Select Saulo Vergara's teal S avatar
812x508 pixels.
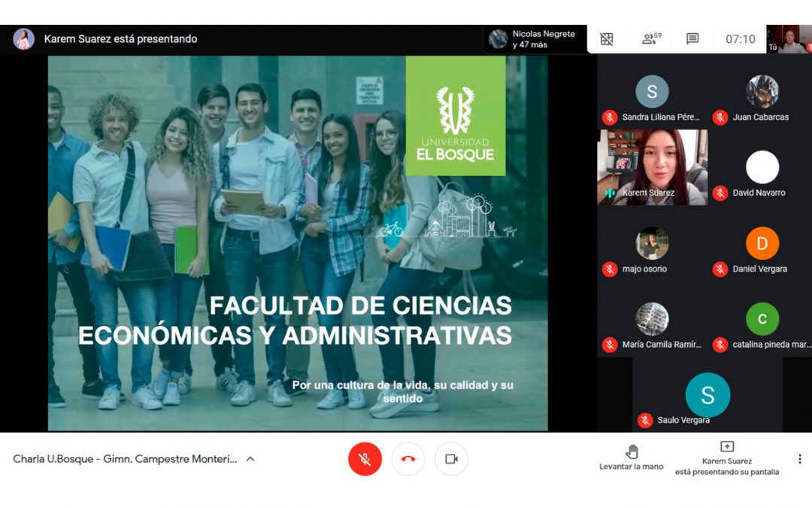708,395
